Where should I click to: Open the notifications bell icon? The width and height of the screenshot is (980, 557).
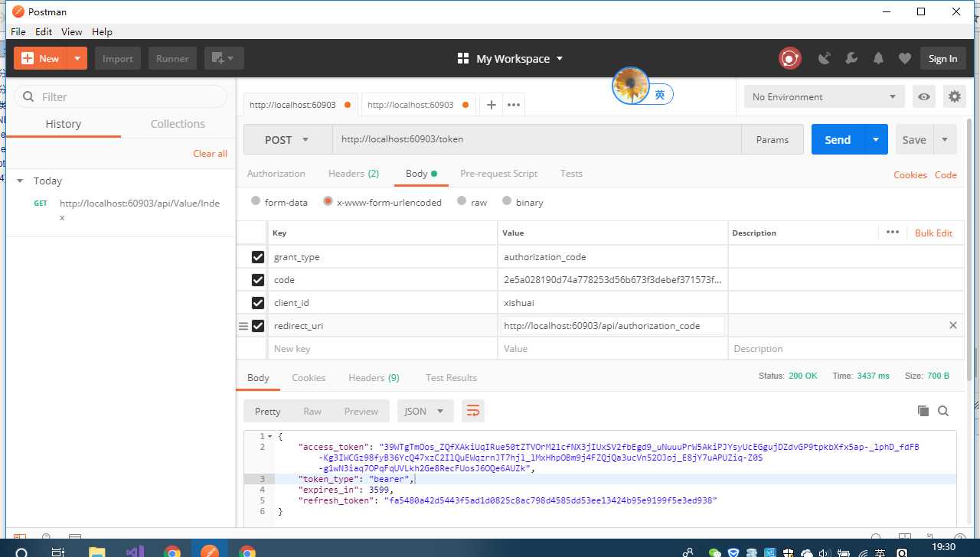tap(878, 58)
